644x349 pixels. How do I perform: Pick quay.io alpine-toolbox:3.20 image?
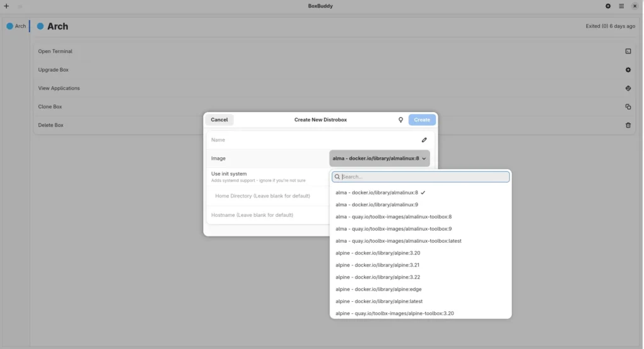tap(421, 313)
